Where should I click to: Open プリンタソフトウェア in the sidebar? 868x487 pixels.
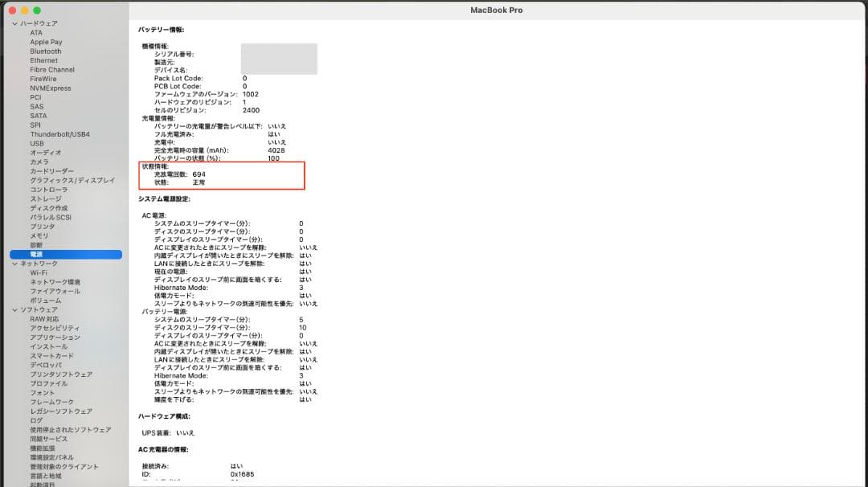tap(61, 374)
